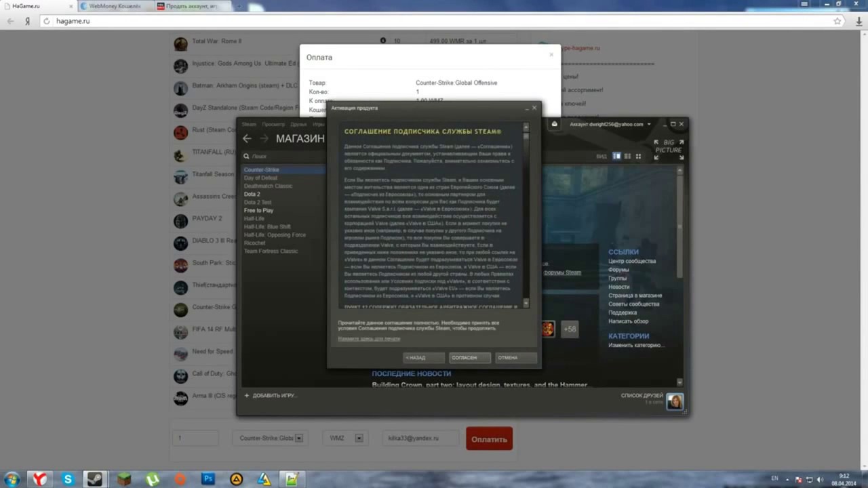Viewport: 868px width, 488px height.
Task: Select grid view icon in Steam
Action: pos(638,156)
